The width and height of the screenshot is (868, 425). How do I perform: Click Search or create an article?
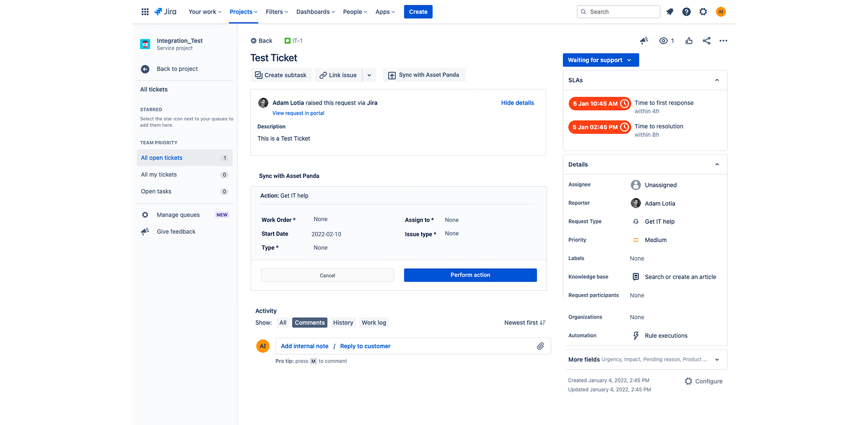tap(680, 277)
